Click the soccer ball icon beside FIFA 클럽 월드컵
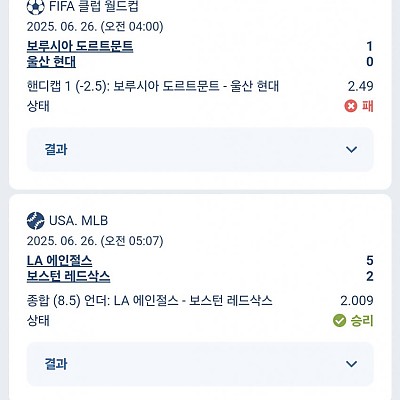This screenshot has height=400, width=400. 35,7
